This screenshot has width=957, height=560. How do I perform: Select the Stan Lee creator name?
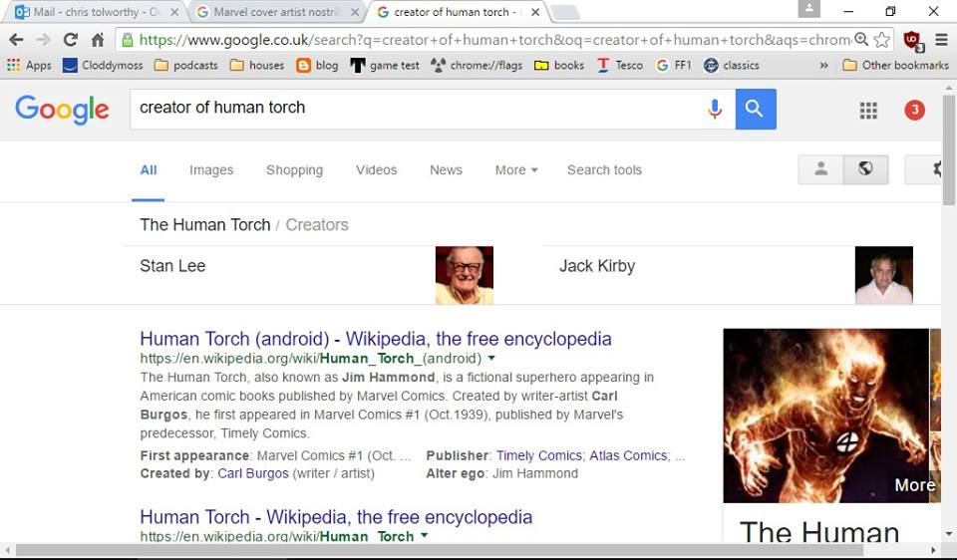172,266
